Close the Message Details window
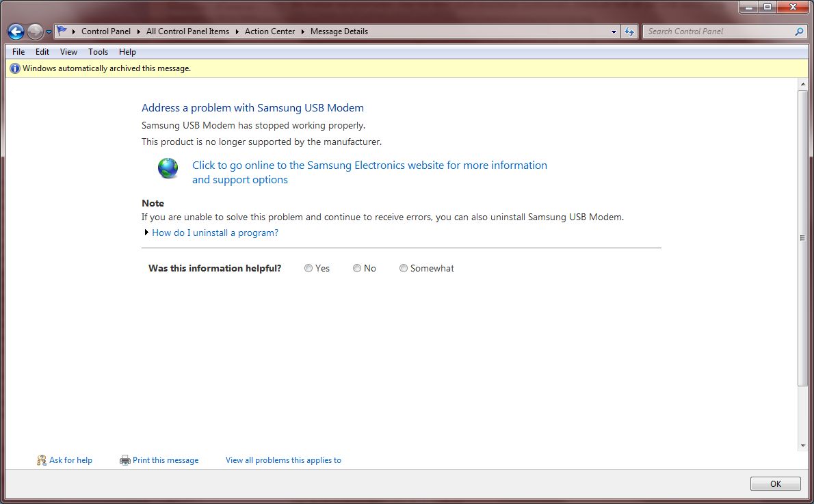814x504 pixels. coord(793,7)
